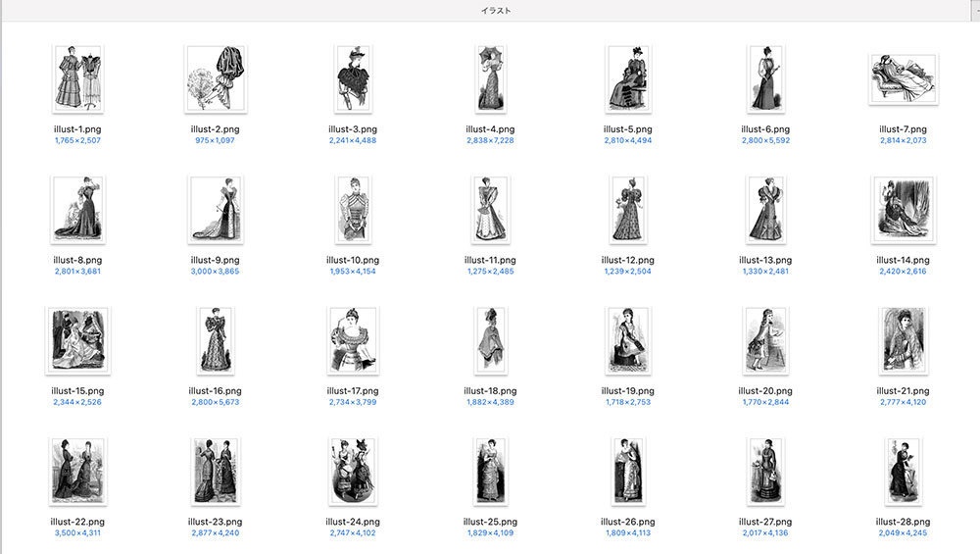Select the illust-28.png thumbnail

tap(904, 472)
